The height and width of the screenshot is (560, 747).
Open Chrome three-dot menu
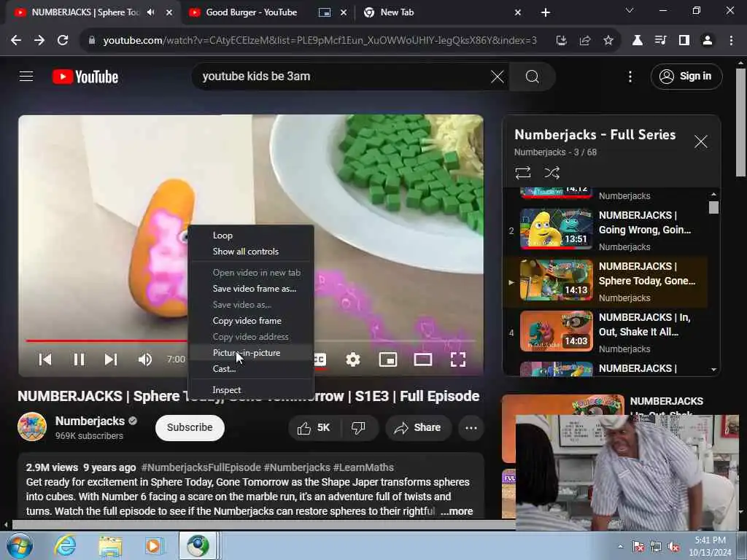click(731, 41)
